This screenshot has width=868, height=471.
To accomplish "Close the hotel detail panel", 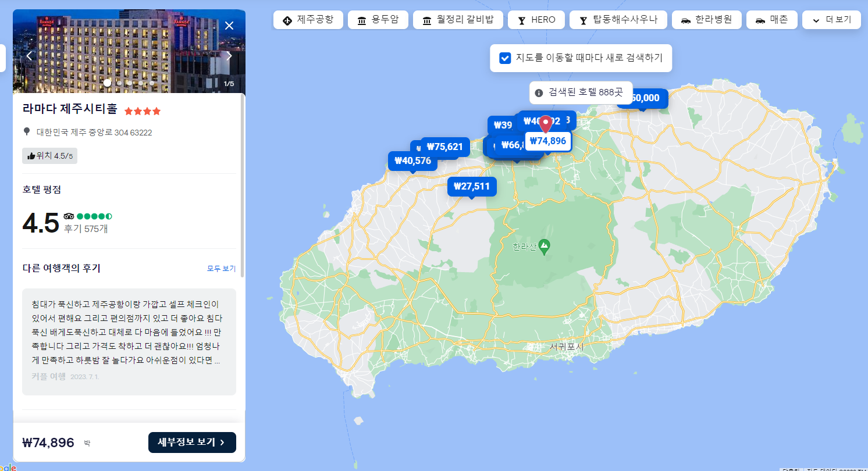I will pyautogui.click(x=229, y=26).
